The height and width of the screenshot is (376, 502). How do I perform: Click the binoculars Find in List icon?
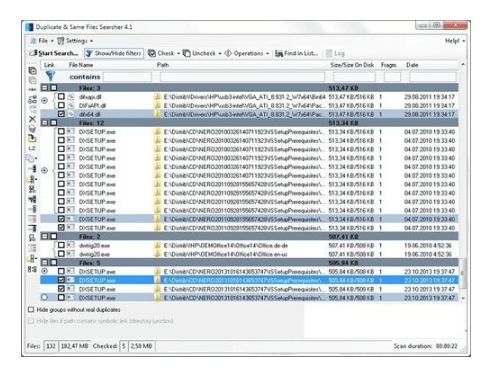(x=279, y=53)
